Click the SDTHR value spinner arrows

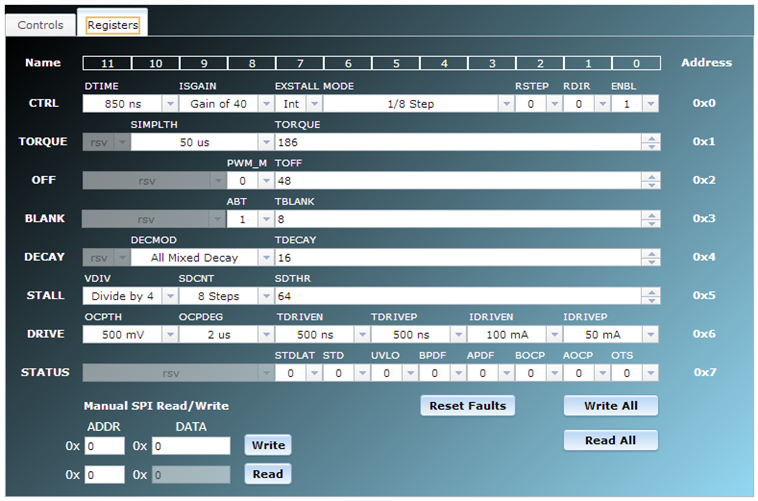point(651,296)
